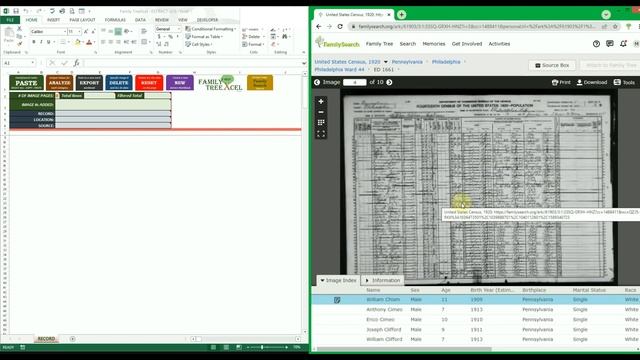Click the Format Painter brush icon
Screen dimensions: 640x360
tap(19, 43)
